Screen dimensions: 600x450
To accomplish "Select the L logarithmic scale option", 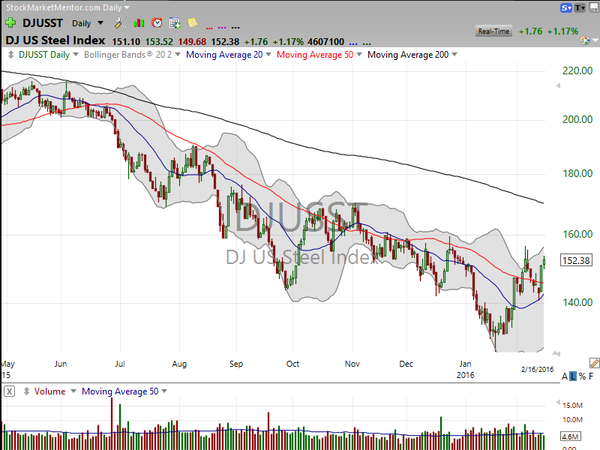I will pyautogui.click(x=573, y=376).
